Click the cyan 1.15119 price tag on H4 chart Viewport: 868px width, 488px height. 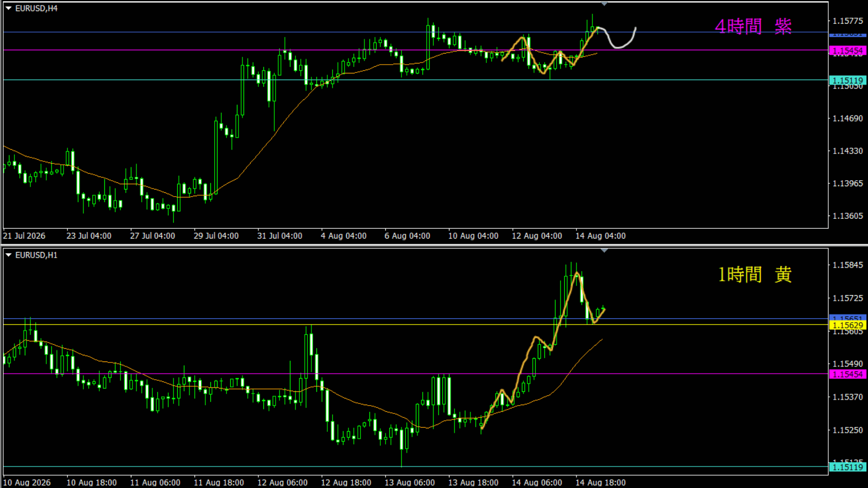[847, 80]
